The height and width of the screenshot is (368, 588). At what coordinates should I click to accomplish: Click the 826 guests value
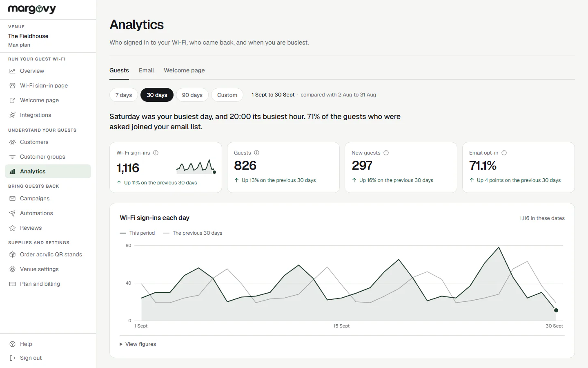pyautogui.click(x=245, y=166)
